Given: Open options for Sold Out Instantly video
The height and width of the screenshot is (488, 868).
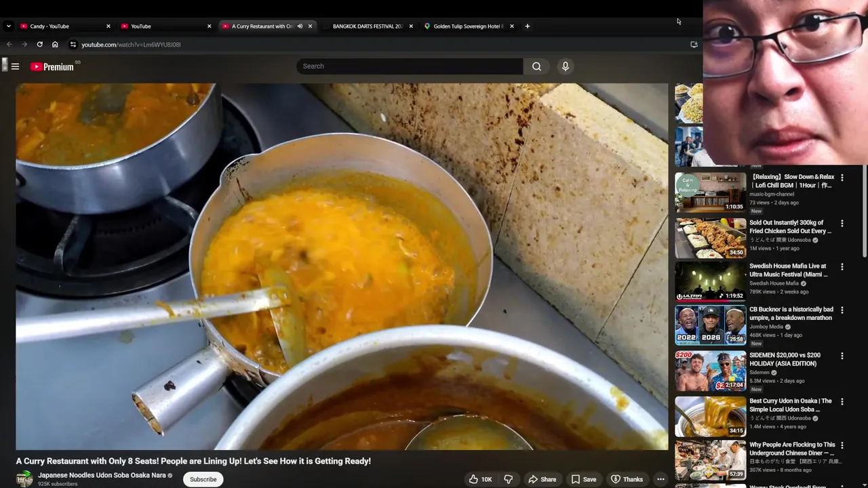Looking at the screenshot, I should [x=842, y=223].
